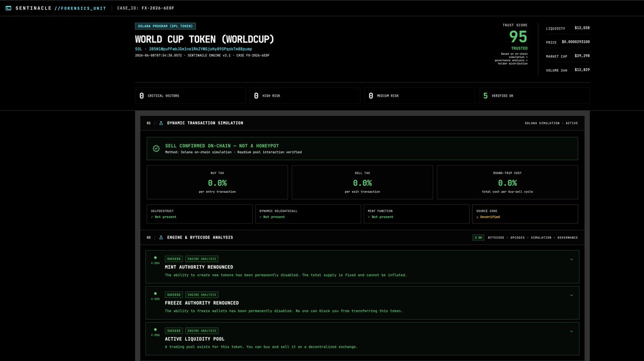Click the Market Cap value $29,298
The width and height of the screenshot is (644, 361).
582,56
